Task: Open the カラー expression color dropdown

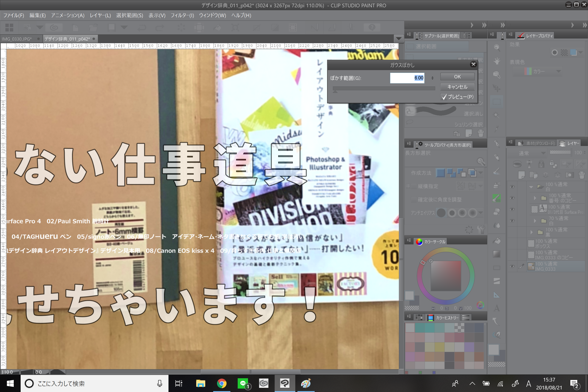Action: click(x=537, y=72)
